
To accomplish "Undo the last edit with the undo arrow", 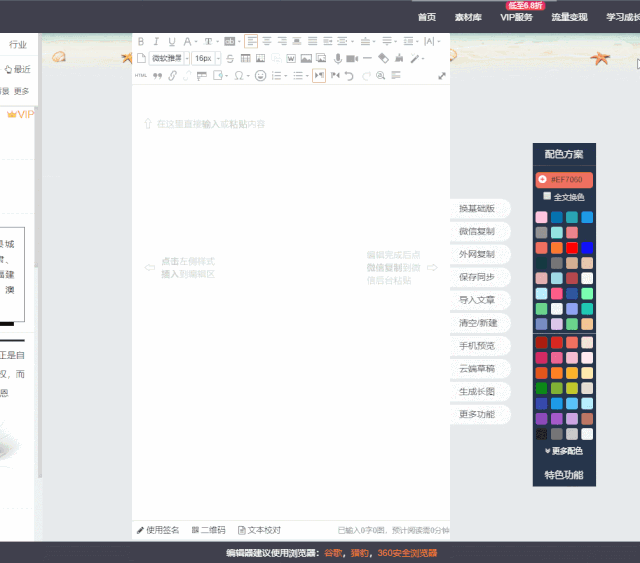I will tap(349, 76).
